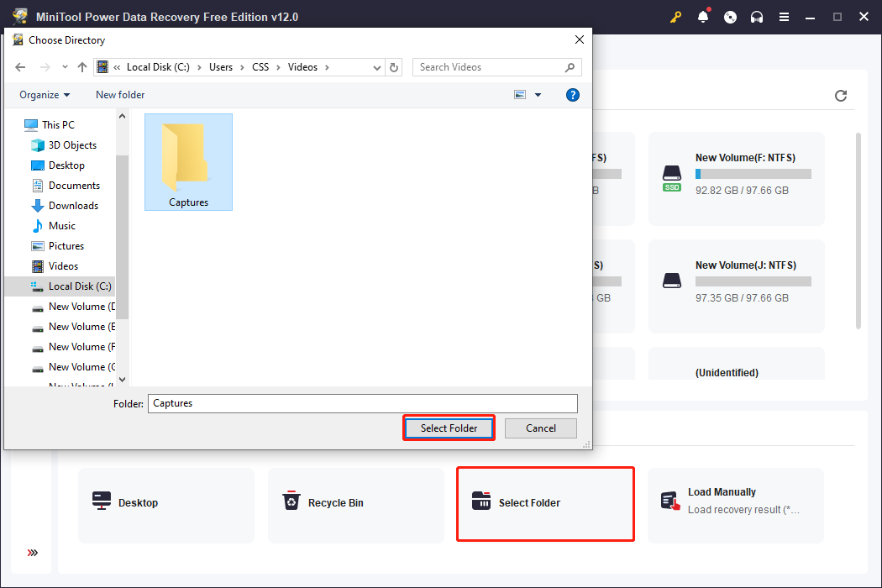This screenshot has height=588, width=882.
Task: Cancel the Choose Directory dialog
Action: pyautogui.click(x=541, y=428)
